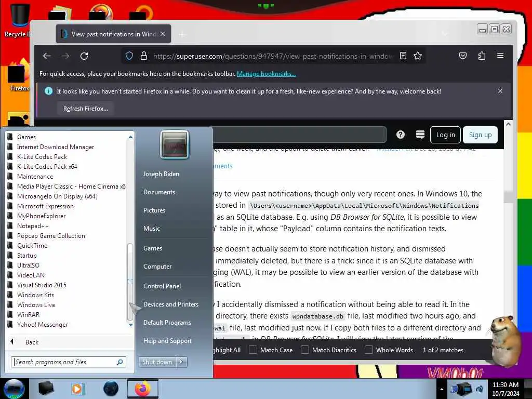Image resolution: width=532 pixels, height=399 pixels.
Task: Toggle Whole Words checkbox
Action: coord(369,350)
